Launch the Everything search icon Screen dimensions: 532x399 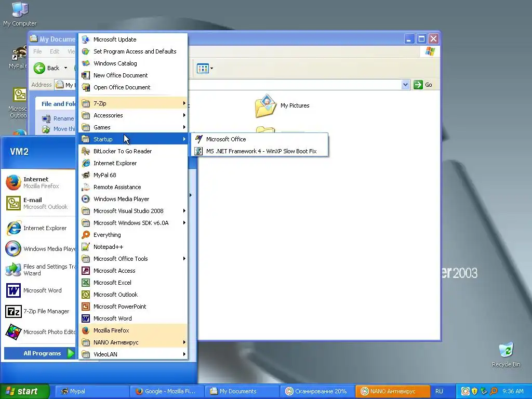(x=86, y=235)
